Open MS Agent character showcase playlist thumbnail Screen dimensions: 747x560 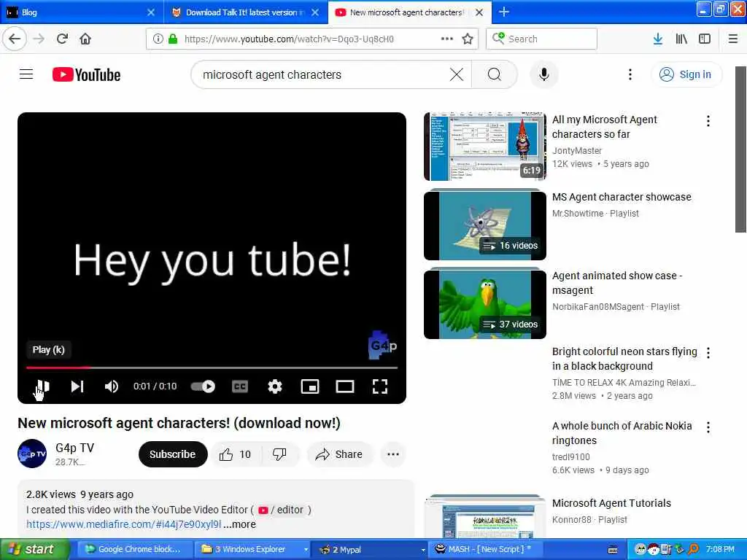484,225
